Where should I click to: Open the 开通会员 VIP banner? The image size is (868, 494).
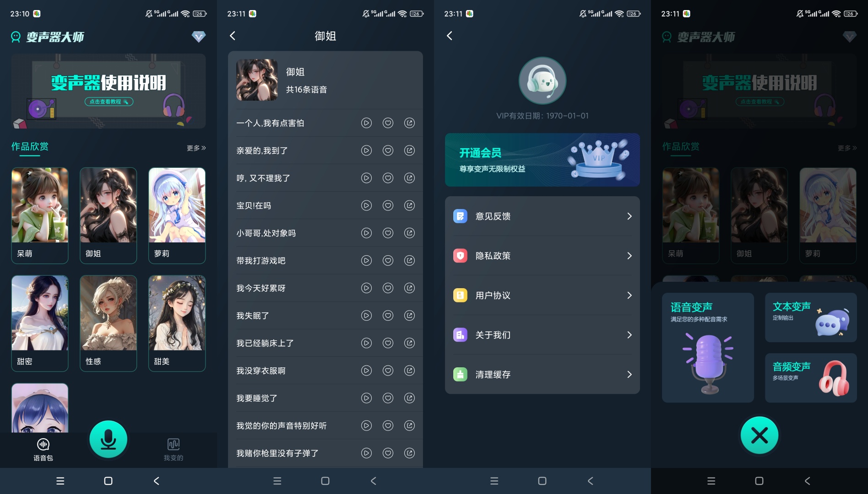click(542, 160)
